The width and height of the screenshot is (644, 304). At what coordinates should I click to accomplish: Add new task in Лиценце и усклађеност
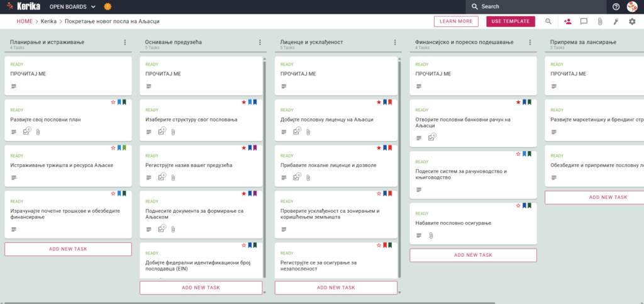tap(336, 288)
